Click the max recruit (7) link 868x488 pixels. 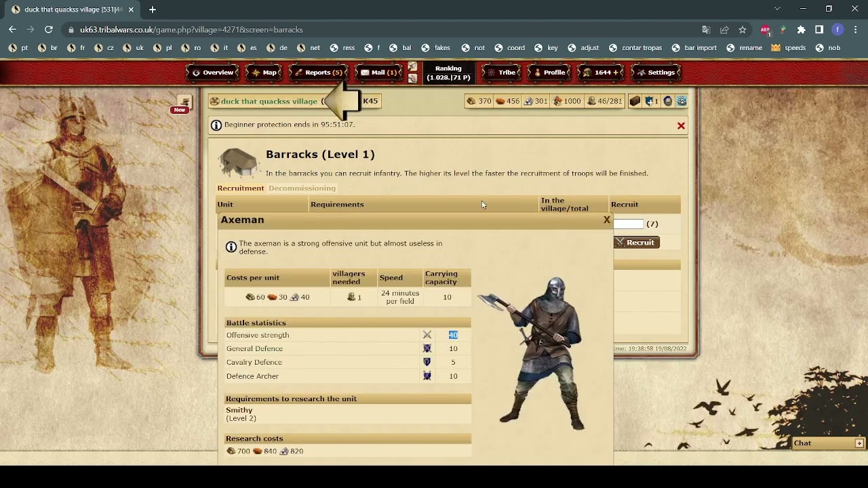[652, 224]
